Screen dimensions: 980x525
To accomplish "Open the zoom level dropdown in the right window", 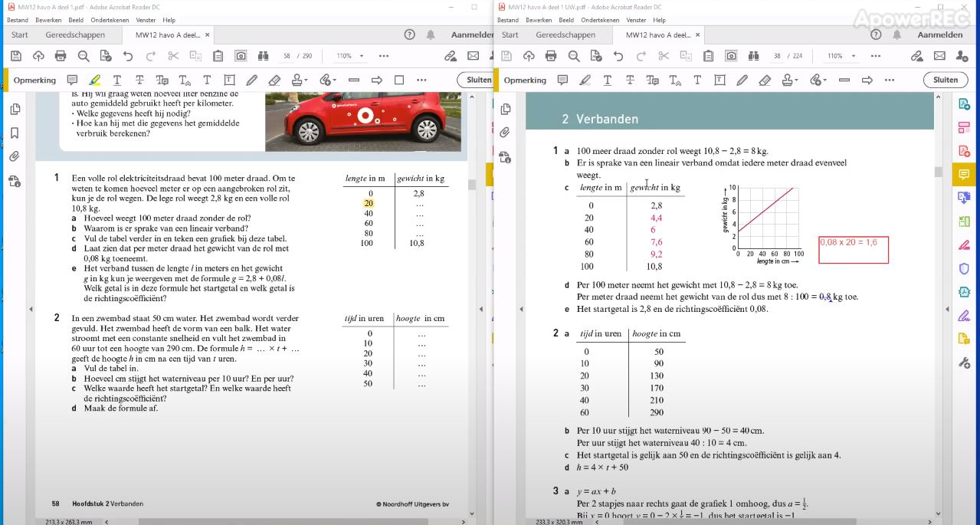I will click(853, 56).
